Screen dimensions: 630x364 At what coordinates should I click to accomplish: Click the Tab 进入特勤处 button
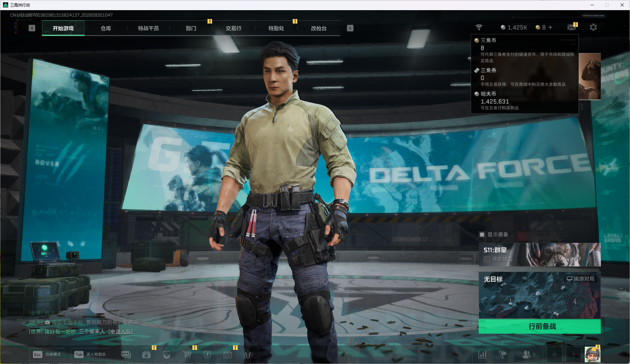pos(90,355)
